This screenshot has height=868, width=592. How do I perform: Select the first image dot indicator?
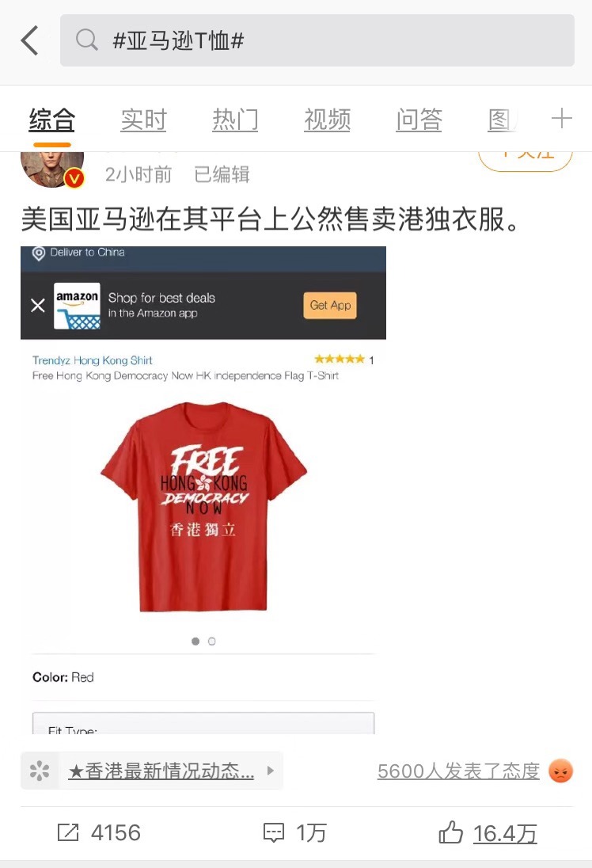(x=195, y=641)
